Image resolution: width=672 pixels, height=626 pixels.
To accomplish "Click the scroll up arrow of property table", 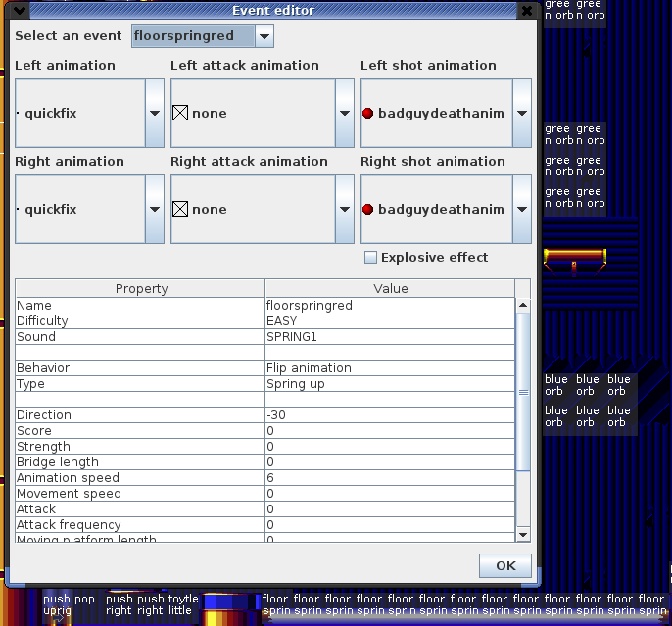I will (523, 305).
